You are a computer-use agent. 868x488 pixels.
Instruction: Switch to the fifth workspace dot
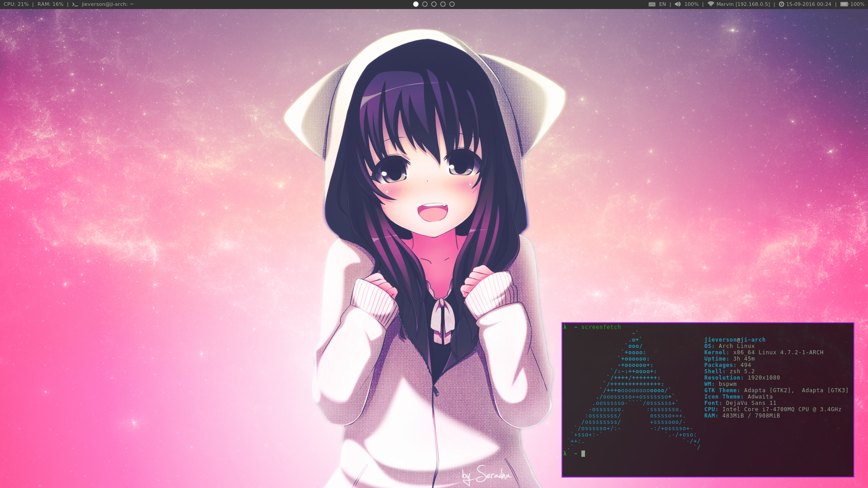(452, 4)
